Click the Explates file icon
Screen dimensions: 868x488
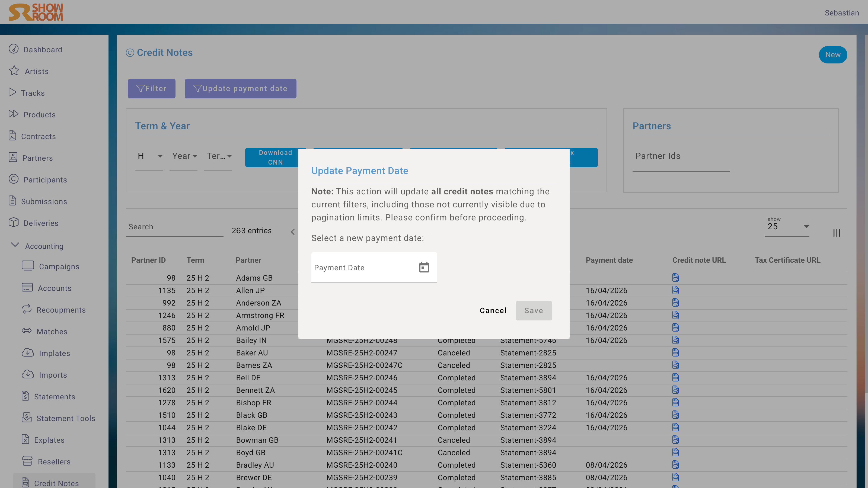[x=25, y=439]
